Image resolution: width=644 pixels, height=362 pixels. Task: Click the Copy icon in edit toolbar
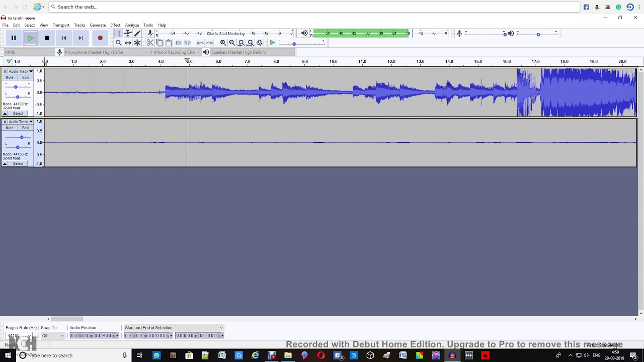pyautogui.click(x=159, y=43)
